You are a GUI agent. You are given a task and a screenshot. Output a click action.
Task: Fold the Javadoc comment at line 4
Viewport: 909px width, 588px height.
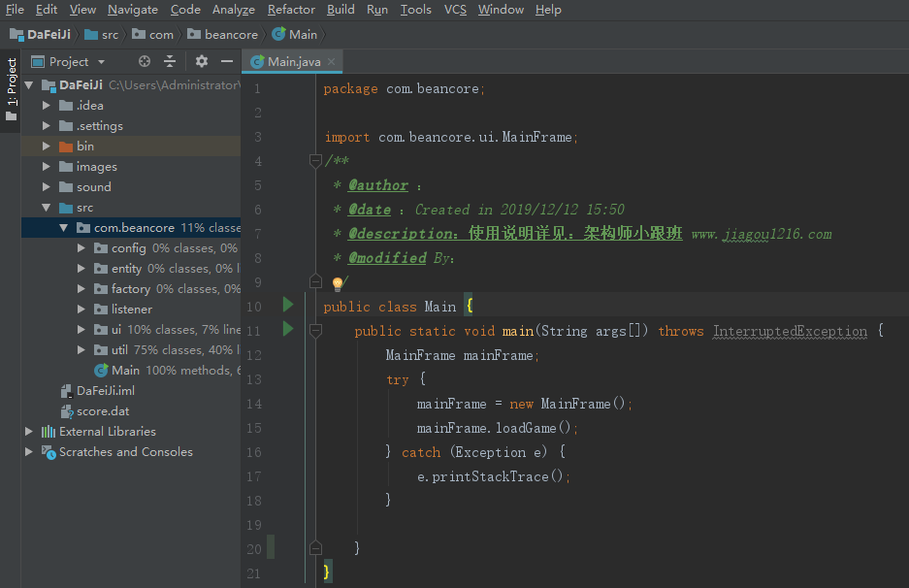[315, 161]
